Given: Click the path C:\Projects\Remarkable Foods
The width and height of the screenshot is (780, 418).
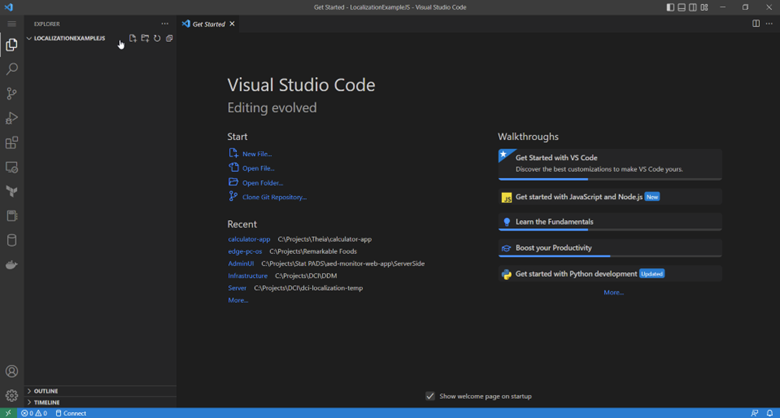Looking at the screenshot, I should [313, 251].
